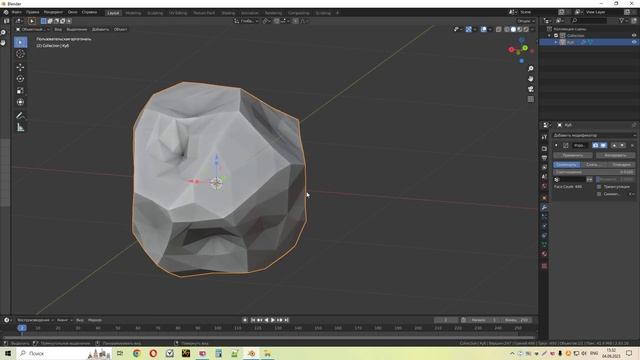Open the Texture properties tab

pos(544,266)
